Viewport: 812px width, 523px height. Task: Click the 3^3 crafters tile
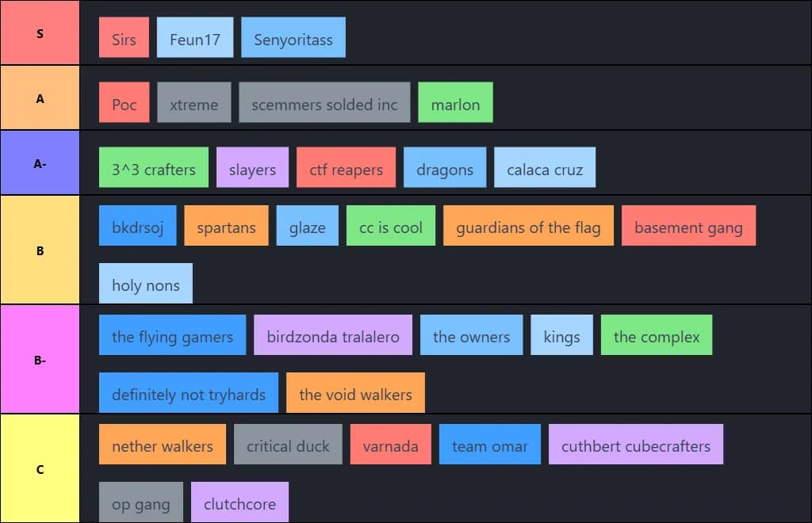tap(154, 168)
